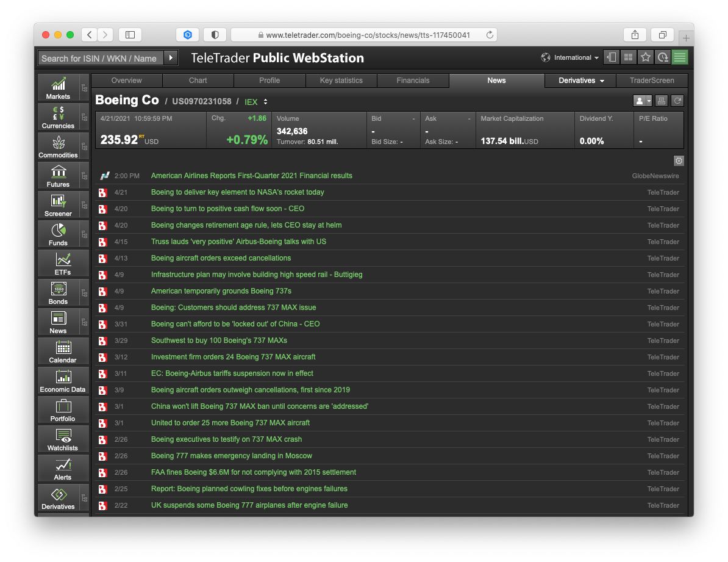
Task: Print the Boeing news page
Action: coord(662,101)
